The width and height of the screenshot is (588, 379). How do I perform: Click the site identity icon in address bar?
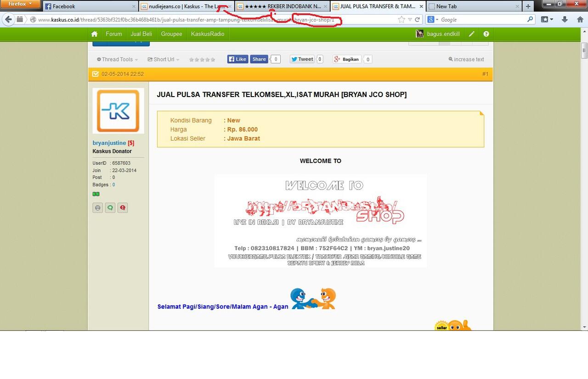tap(33, 20)
